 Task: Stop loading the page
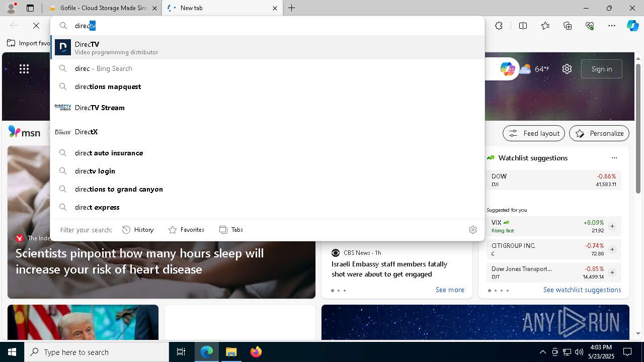pos(36,26)
